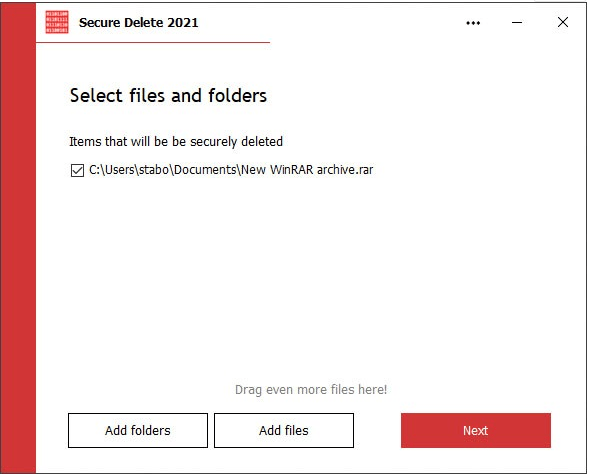
Task: Close the Secure Delete 2021 window
Action: tap(563, 22)
